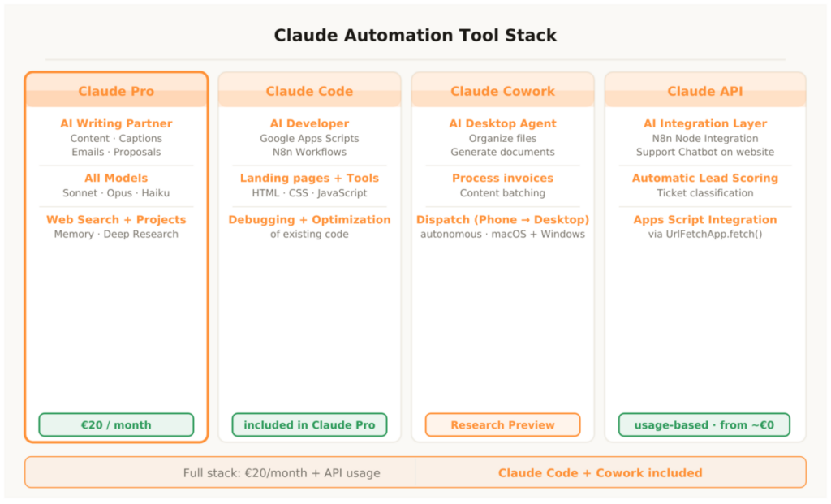This screenshot has width=831, height=504.
Task: Click the N8n Workflows line
Action: tap(309, 152)
